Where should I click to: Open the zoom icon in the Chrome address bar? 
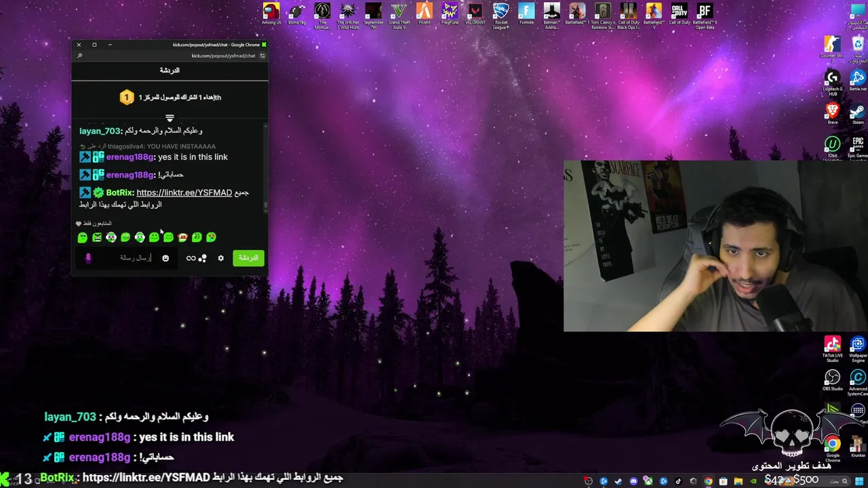tap(79, 56)
